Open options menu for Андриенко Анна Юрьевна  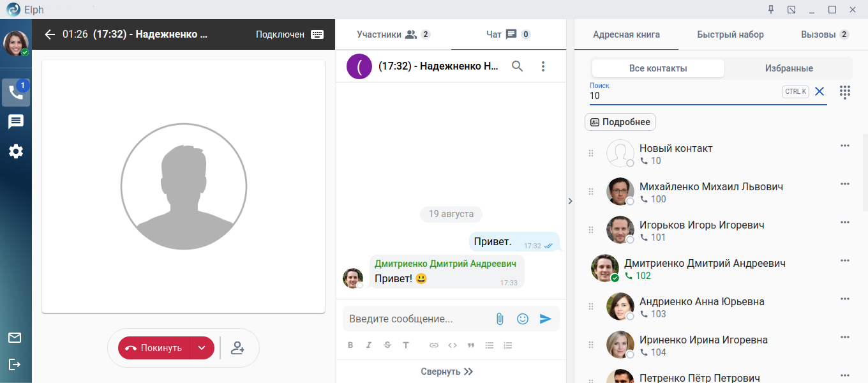[845, 299]
